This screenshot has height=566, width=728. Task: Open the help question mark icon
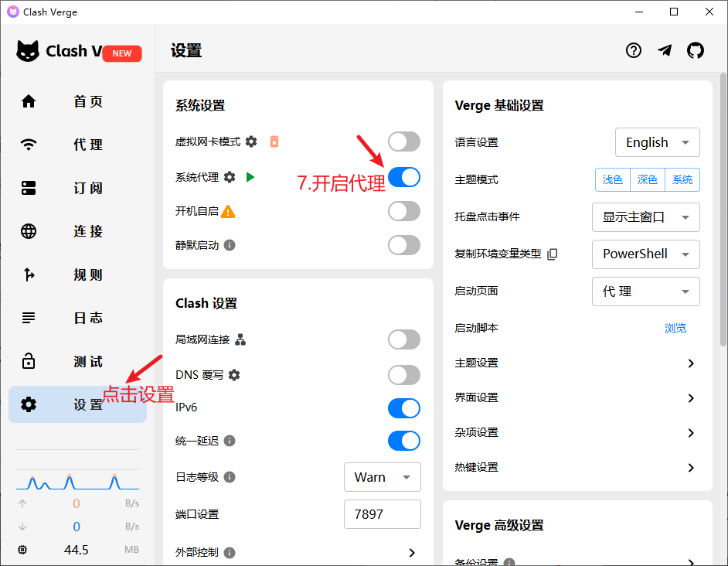(633, 50)
